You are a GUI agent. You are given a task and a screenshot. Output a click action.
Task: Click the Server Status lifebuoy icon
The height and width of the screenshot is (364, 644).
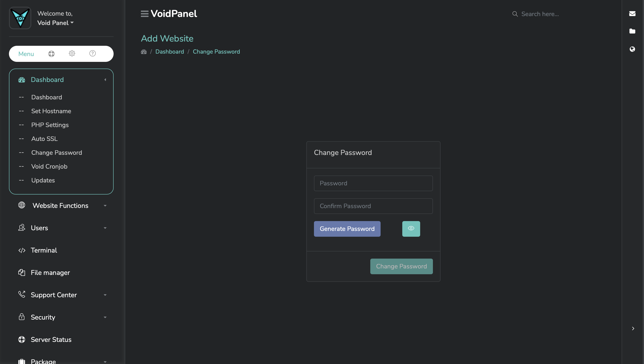click(21, 339)
